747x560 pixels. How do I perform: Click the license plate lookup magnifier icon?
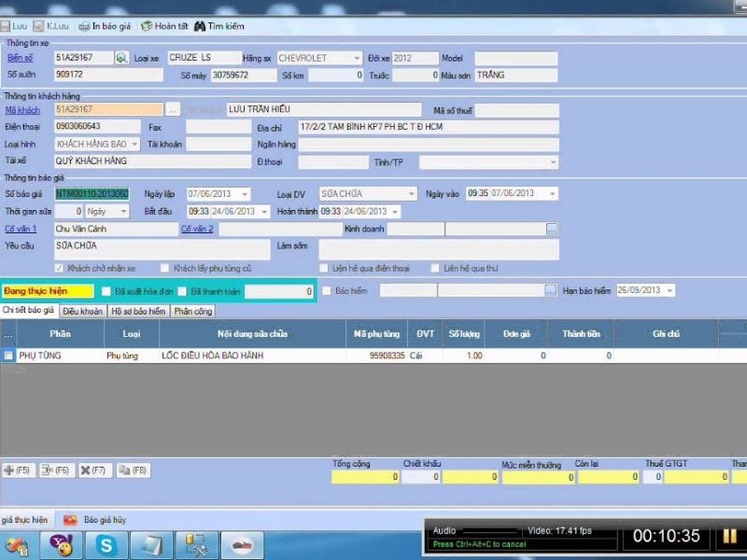coord(121,58)
